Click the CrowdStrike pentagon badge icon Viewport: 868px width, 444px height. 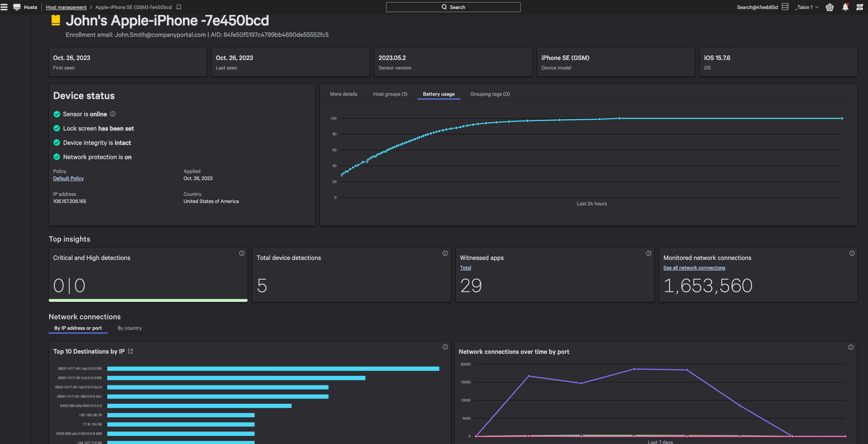pyautogui.click(x=830, y=7)
